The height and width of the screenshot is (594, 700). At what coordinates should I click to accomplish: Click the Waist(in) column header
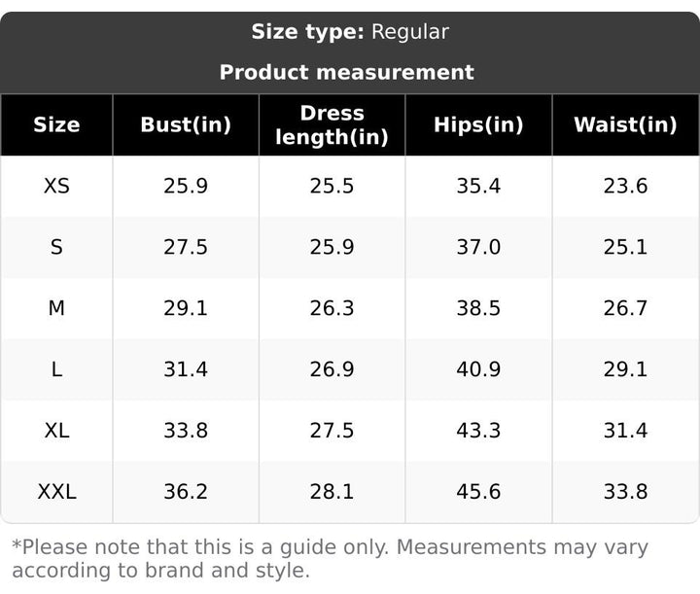(x=625, y=124)
